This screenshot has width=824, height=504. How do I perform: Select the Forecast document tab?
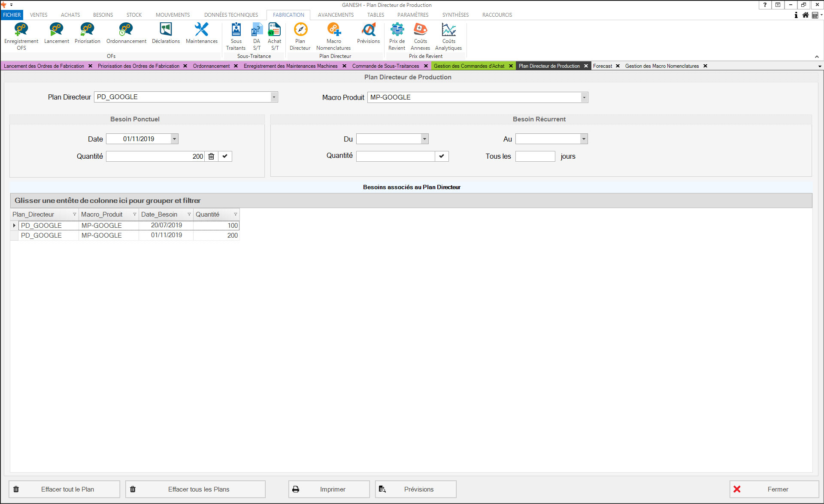[x=603, y=66]
